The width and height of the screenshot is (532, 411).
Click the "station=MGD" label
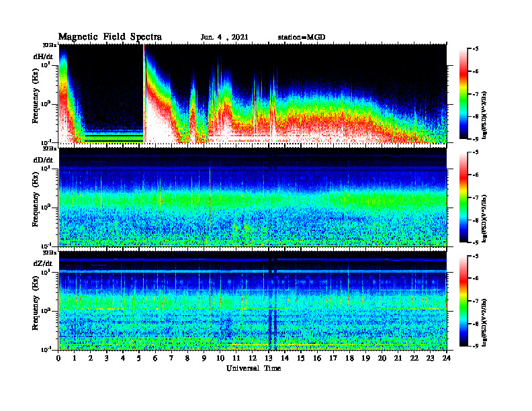(302, 37)
